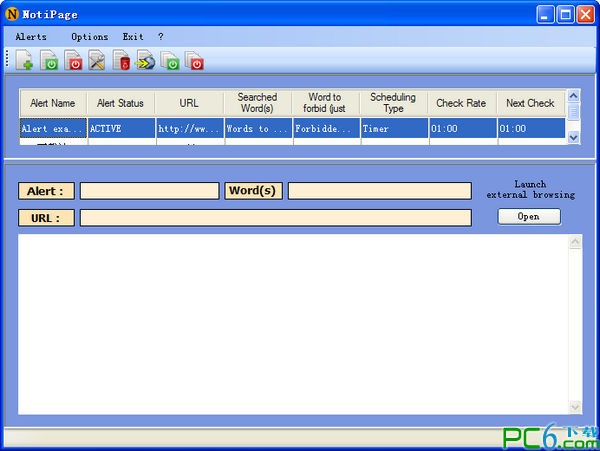Open the ? help menu

pyautogui.click(x=160, y=37)
